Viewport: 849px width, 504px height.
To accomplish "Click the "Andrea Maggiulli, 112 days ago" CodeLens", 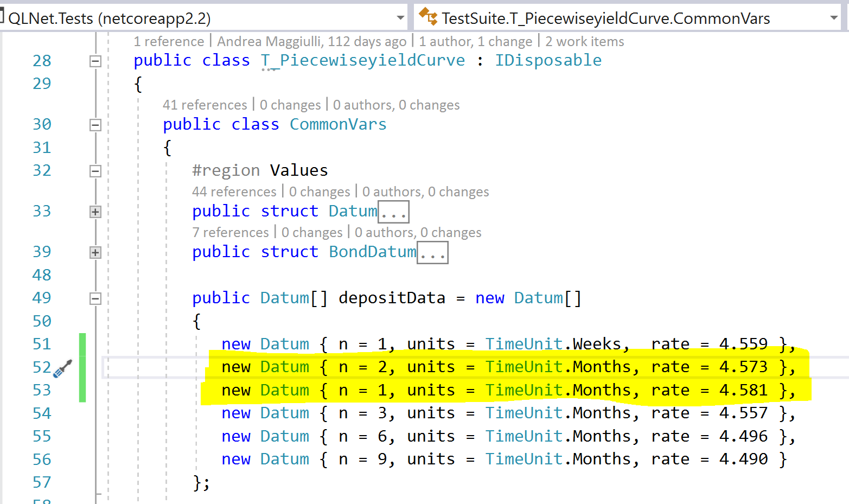I will point(312,41).
